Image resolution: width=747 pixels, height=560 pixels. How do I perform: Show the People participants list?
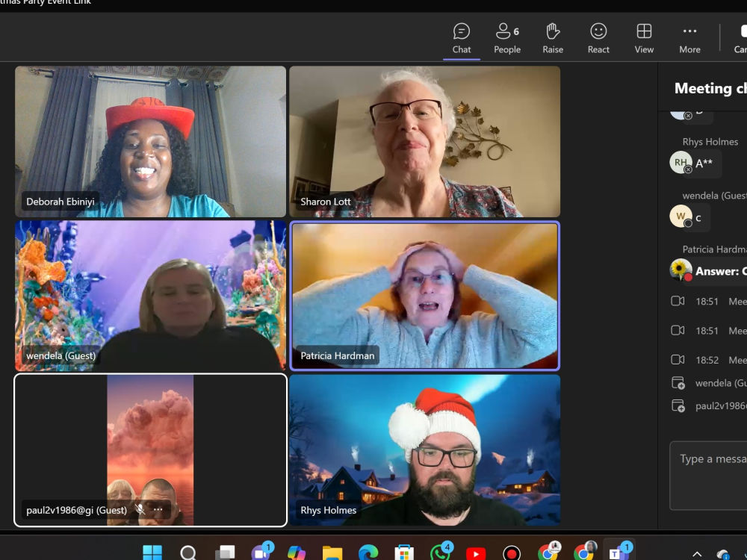(x=507, y=39)
